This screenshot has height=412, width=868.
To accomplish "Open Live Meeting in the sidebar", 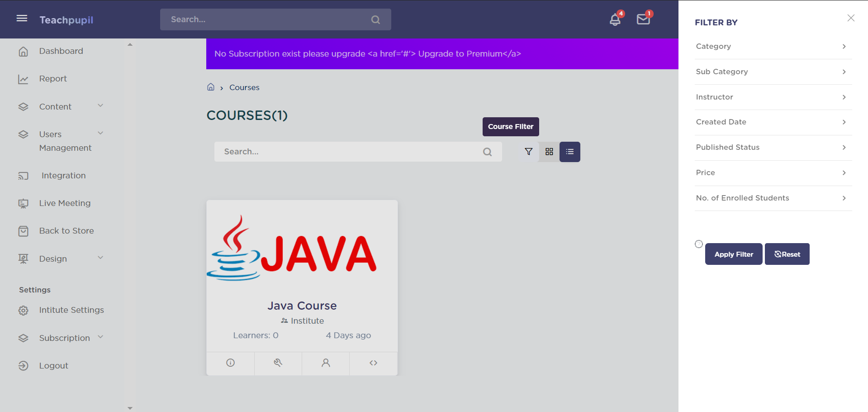I will pos(65,203).
